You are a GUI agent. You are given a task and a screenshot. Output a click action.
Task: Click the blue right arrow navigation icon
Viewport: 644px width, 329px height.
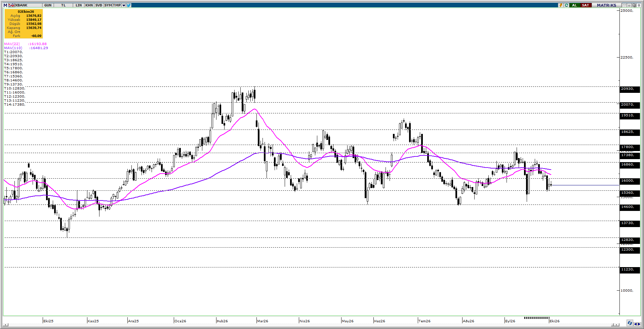click(639, 324)
